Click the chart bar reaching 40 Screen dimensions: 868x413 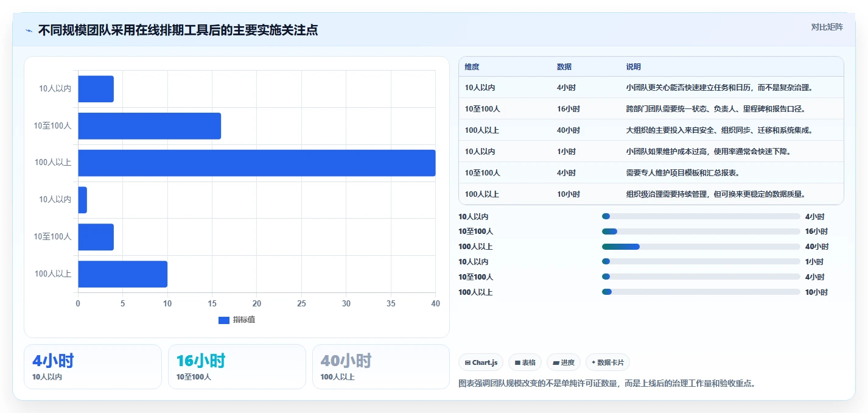tap(256, 163)
